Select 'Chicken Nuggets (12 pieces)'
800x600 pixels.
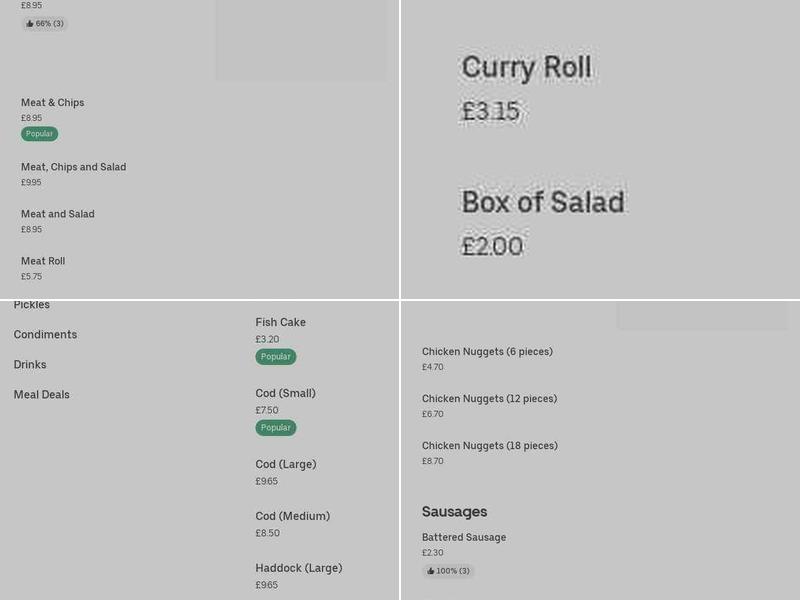click(487, 398)
